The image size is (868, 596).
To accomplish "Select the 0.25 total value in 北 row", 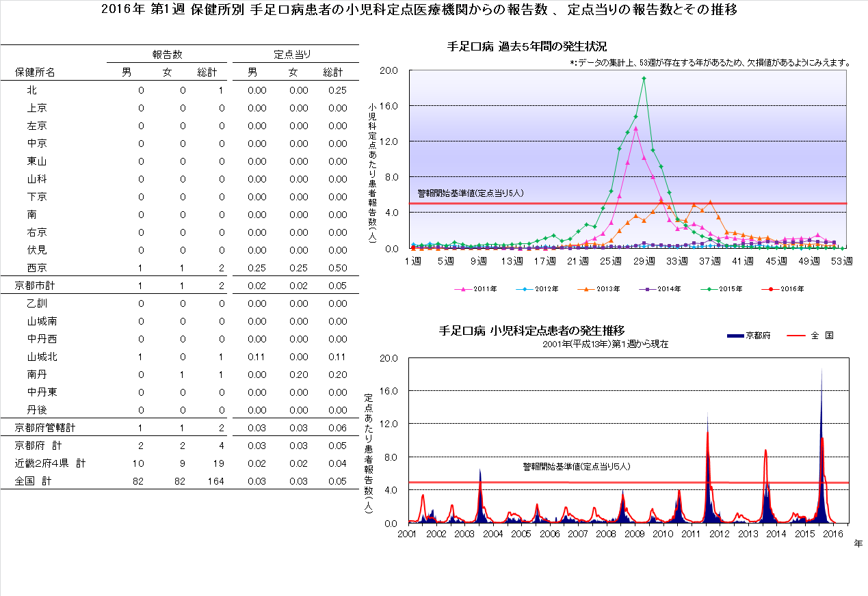I will click(x=337, y=90).
